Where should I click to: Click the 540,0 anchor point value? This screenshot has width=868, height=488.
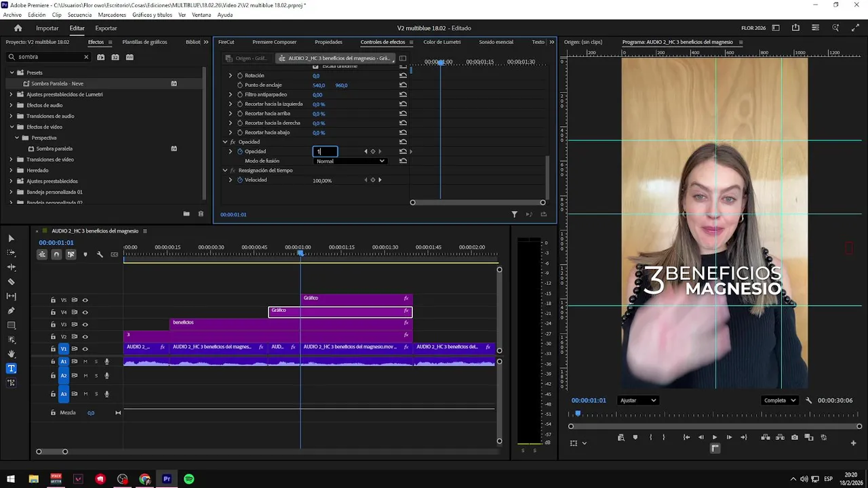(319, 85)
